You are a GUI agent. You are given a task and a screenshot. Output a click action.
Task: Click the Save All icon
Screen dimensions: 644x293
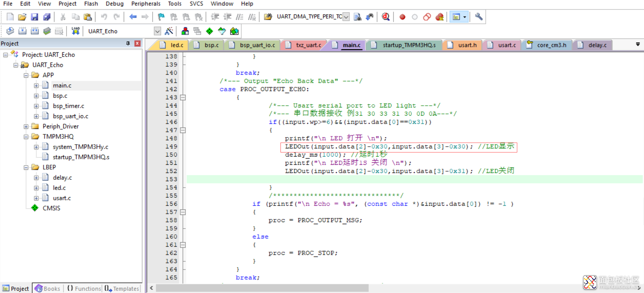click(x=47, y=17)
